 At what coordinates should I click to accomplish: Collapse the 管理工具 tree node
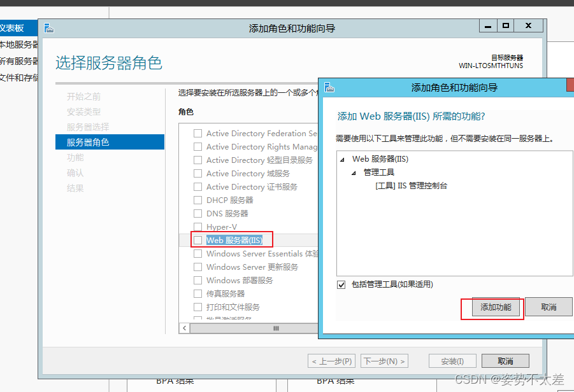coord(354,173)
